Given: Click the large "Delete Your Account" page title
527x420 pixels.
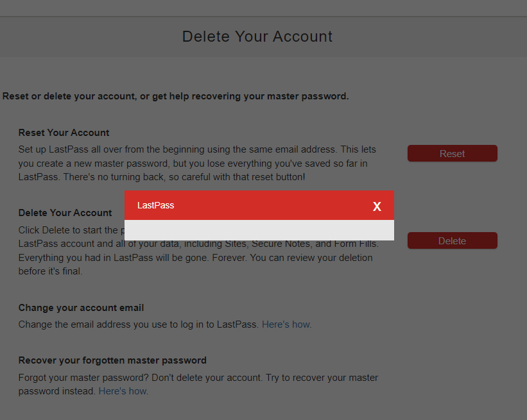Looking at the screenshot, I should point(257,37).
